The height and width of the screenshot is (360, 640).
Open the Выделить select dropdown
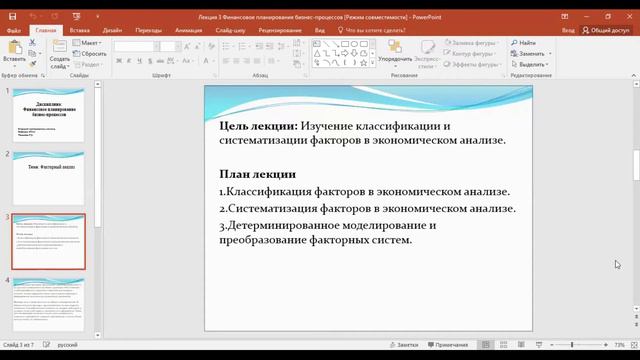[530, 64]
